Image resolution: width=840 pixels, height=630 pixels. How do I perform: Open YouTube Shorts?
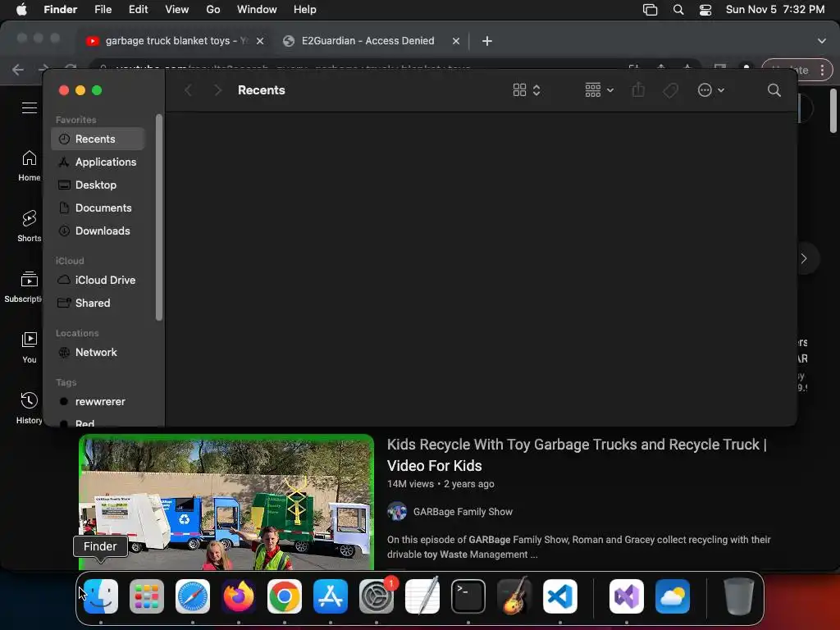point(29,226)
